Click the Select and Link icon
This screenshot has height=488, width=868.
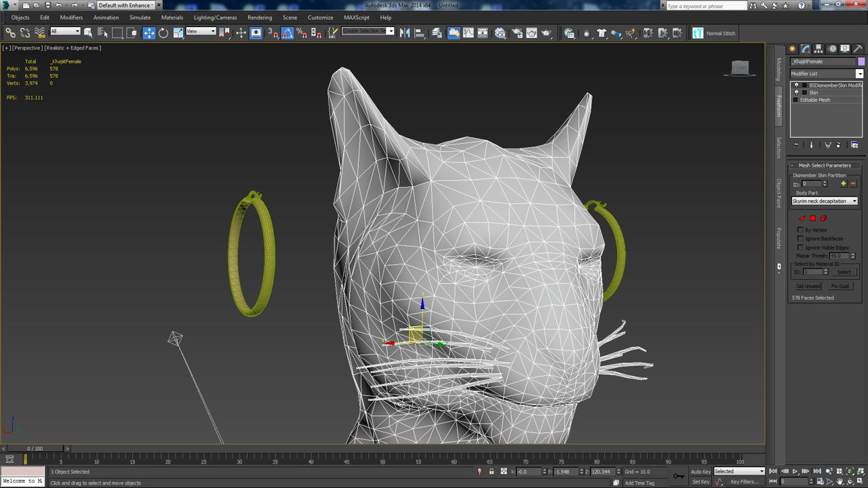10,33
